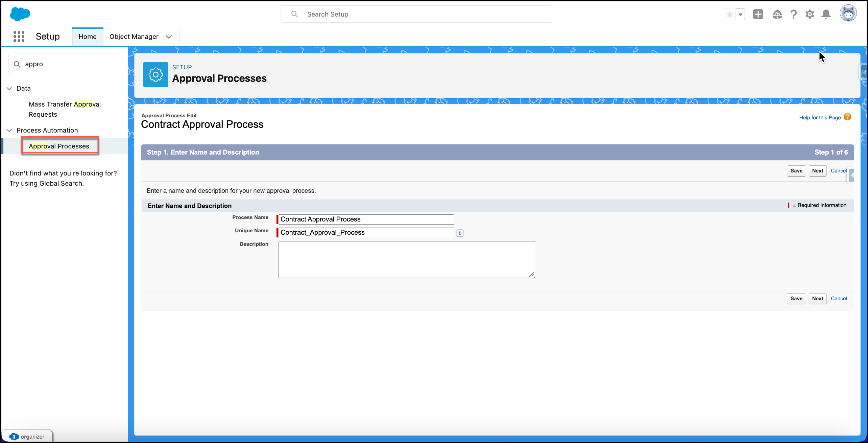Viewport: 868px width, 443px height.
Task: Click the Process Name field
Action: [x=366, y=219]
